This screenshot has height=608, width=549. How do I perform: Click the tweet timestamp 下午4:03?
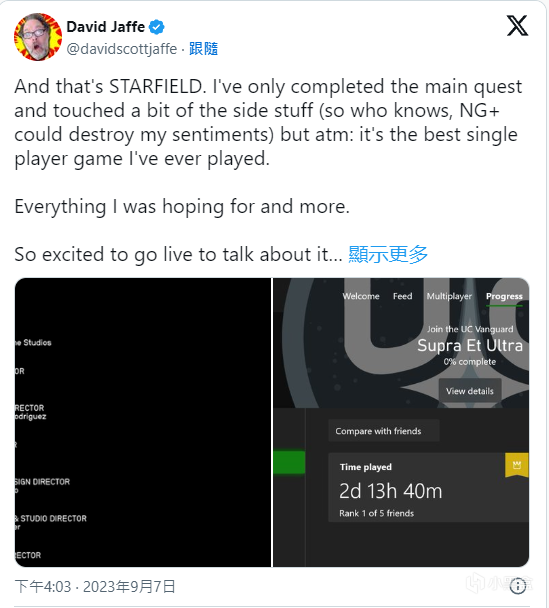[43, 587]
